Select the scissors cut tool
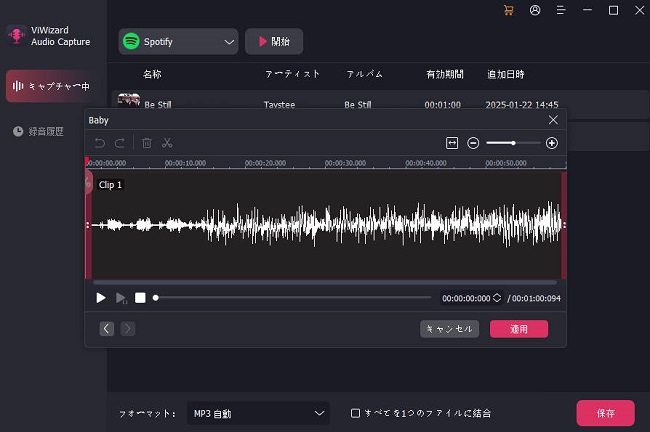This screenshot has height=432, width=650. pos(167,143)
